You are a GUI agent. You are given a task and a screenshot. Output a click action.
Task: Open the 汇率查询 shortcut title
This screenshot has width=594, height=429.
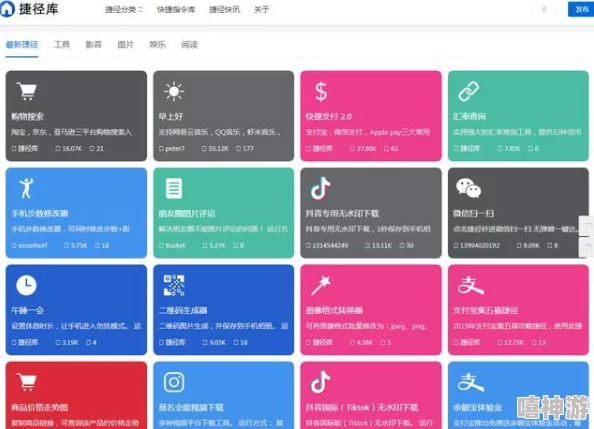click(469, 116)
